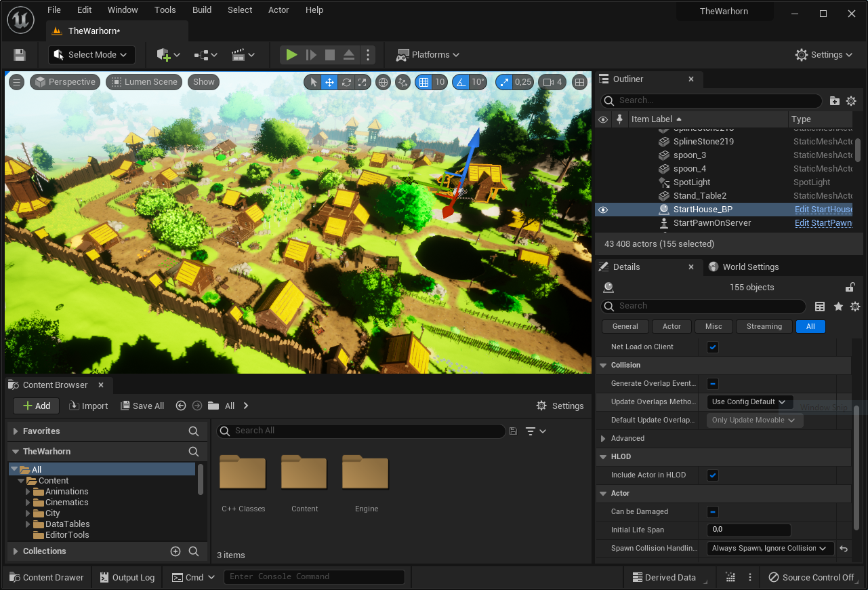868x590 pixels.
Task: Open the Platforms dropdown menu
Action: click(x=428, y=55)
